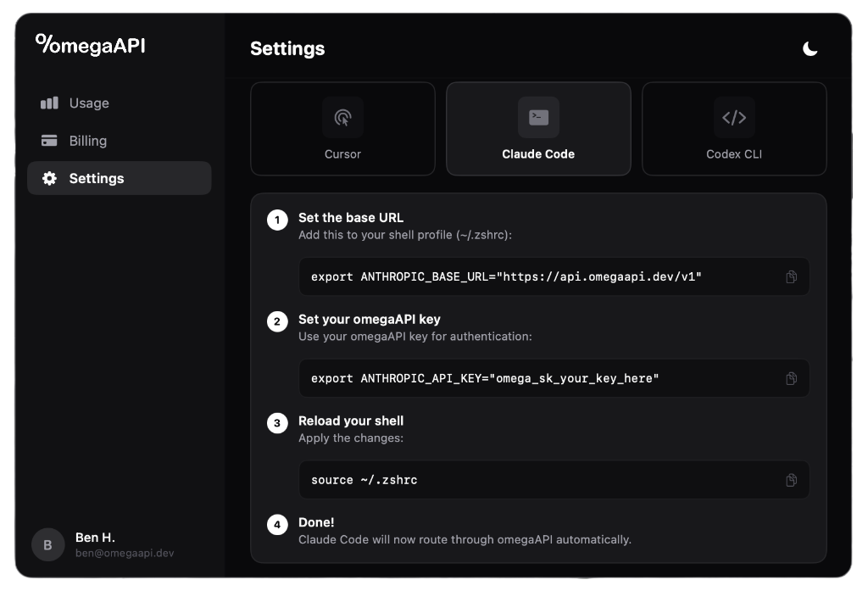
Task: Click the 'Done!' heading
Action: [316, 522]
